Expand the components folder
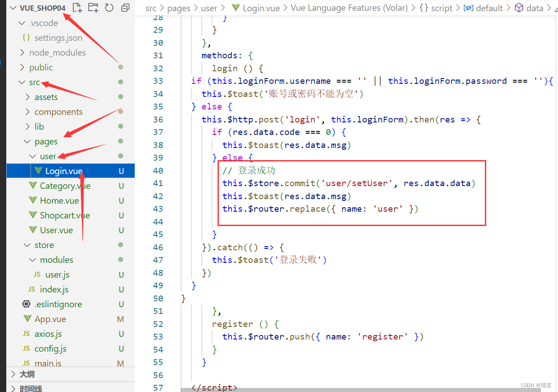 tap(28, 112)
